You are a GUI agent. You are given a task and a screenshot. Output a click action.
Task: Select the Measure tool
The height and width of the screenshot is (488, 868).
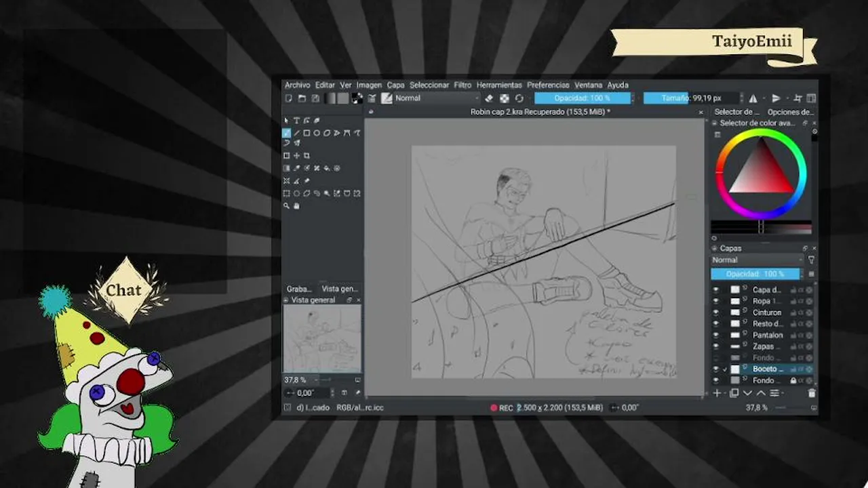pyautogui.click(x=296, y=180)
